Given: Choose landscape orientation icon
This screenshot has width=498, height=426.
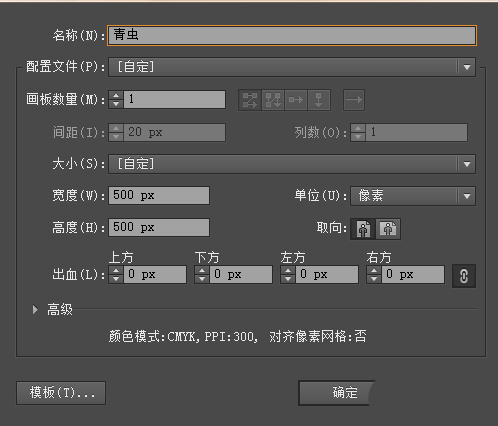Looking at the screenshot, I should pos(388,229).
